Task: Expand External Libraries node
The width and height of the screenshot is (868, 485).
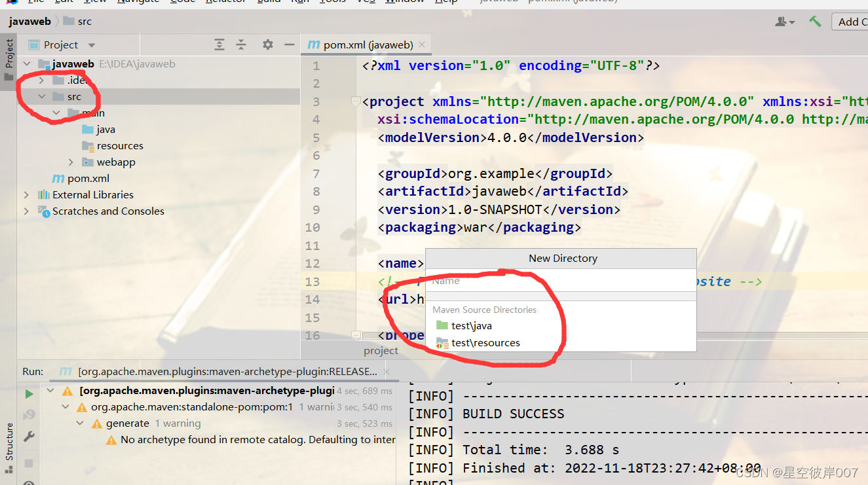Action: tap(26, 194)
